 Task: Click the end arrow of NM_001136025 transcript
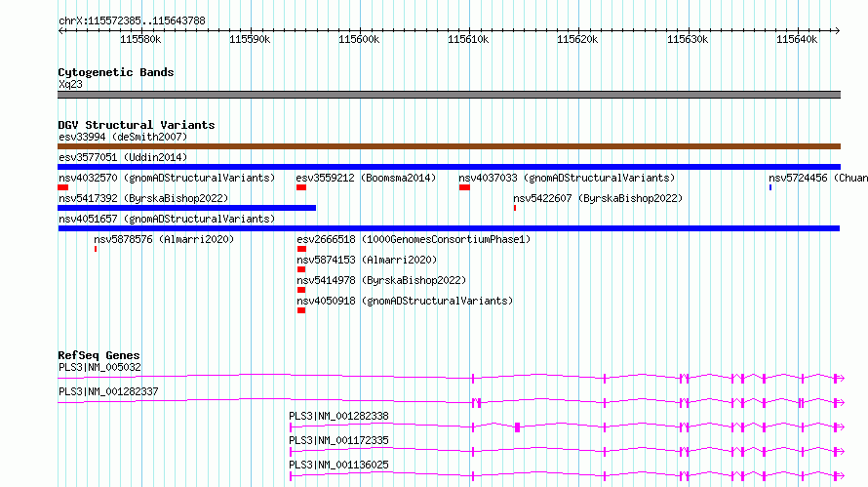click(841, 476)
